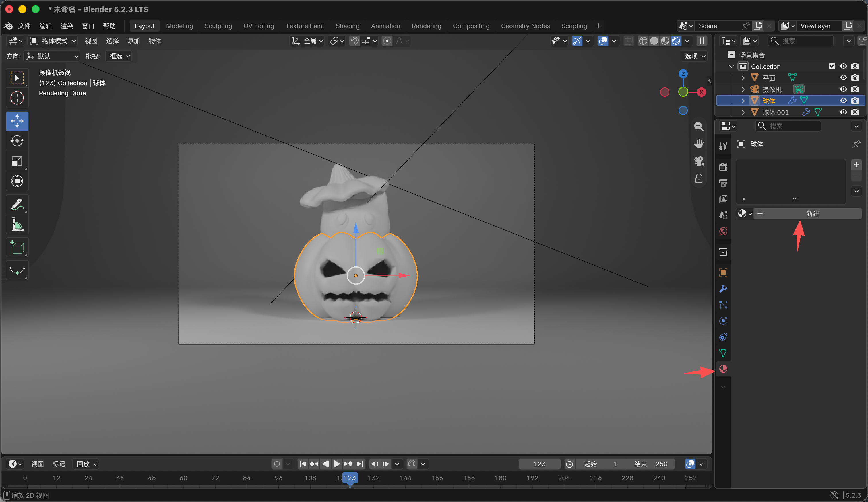Open the 物体模式 mode dropdown
The image size is (868, 502).
[x=53, y=41]
